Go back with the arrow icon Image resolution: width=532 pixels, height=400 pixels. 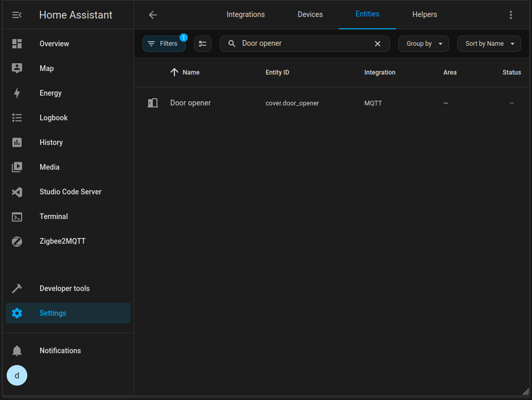tap(153, 15)
